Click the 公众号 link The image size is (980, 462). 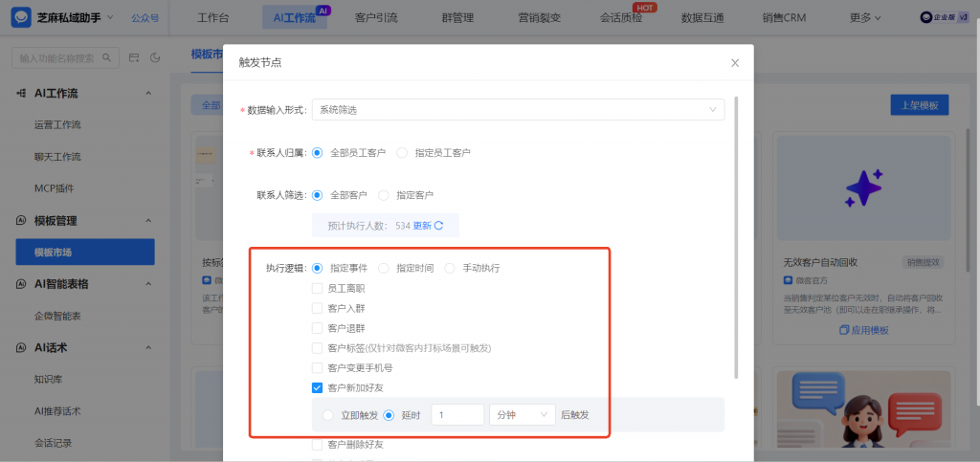[x=145, y=18]
